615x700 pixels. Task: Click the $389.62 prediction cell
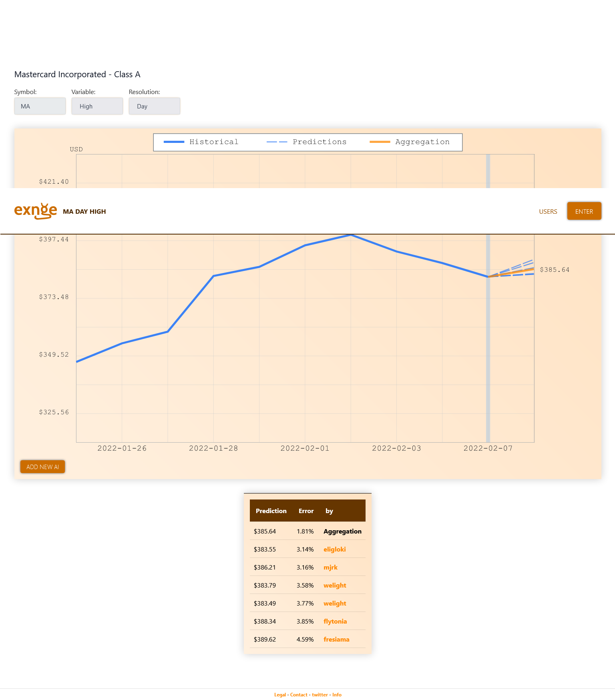(x=265, y=639)
